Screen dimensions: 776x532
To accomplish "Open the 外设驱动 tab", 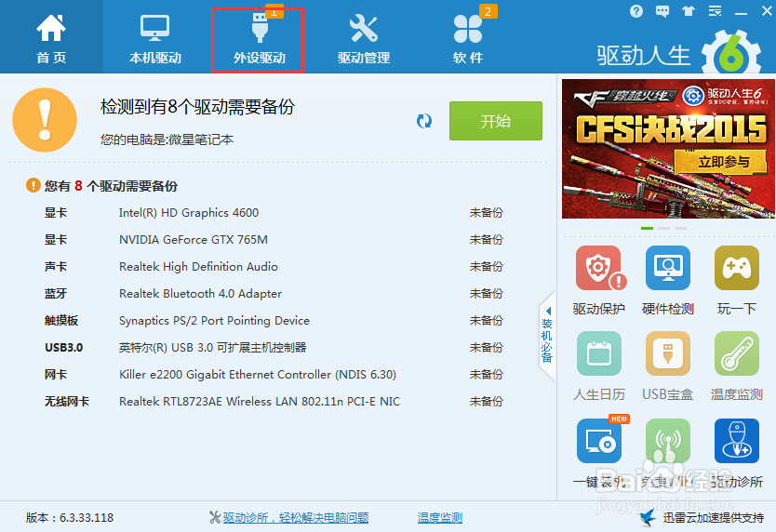I will point(258,40).
